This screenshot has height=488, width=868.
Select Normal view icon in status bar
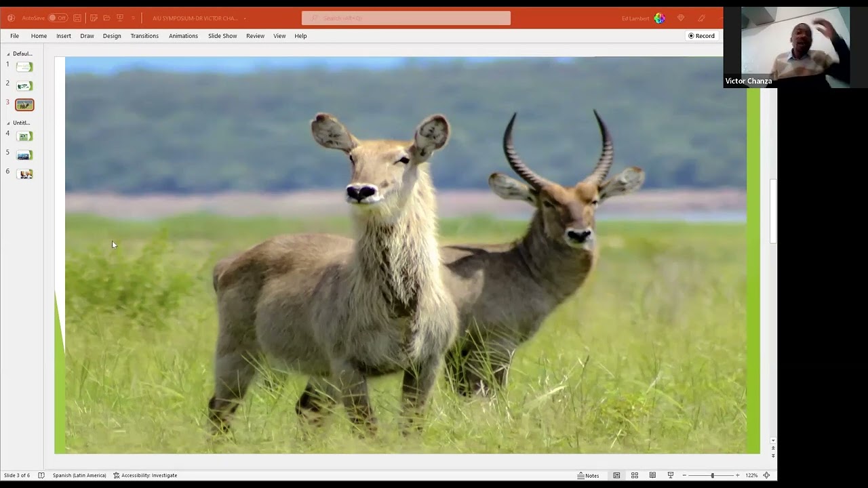616,475
